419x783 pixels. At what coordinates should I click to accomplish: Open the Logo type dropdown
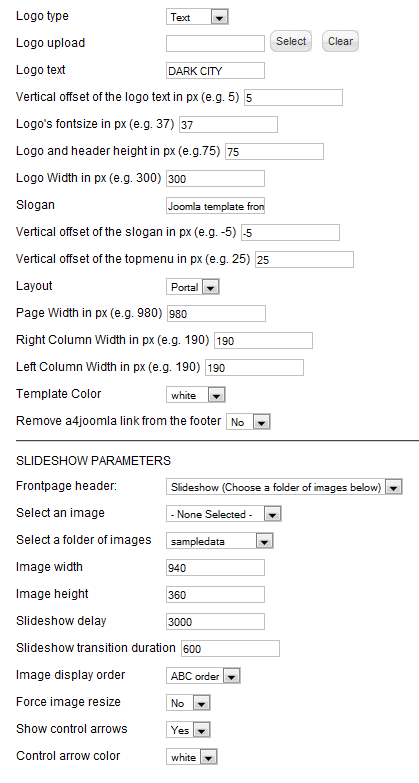point(197,17)
